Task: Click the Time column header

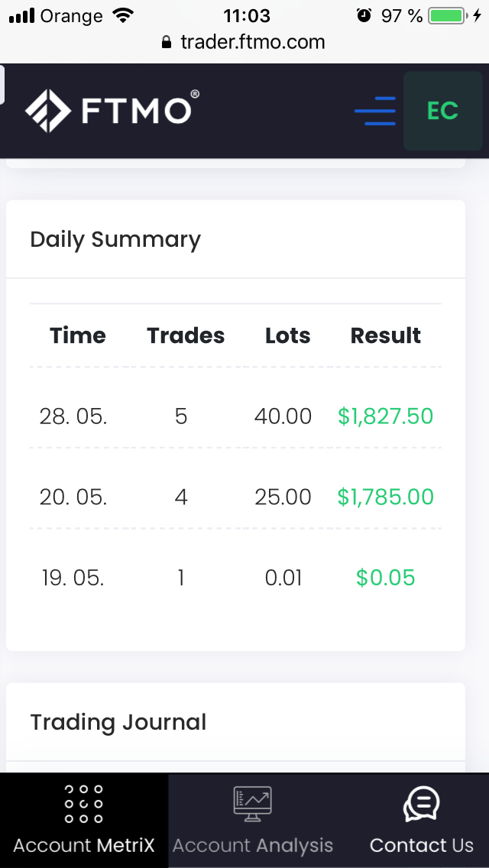Action: [78, 335]
